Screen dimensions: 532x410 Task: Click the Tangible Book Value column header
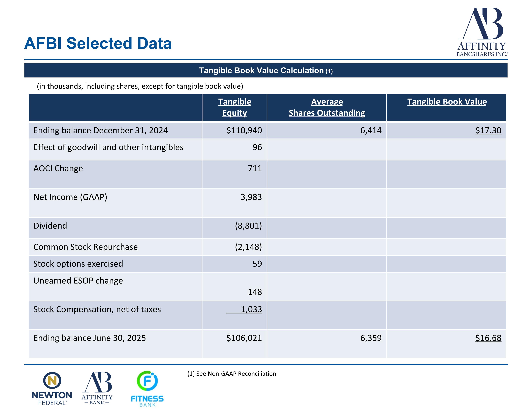(447, 102)
